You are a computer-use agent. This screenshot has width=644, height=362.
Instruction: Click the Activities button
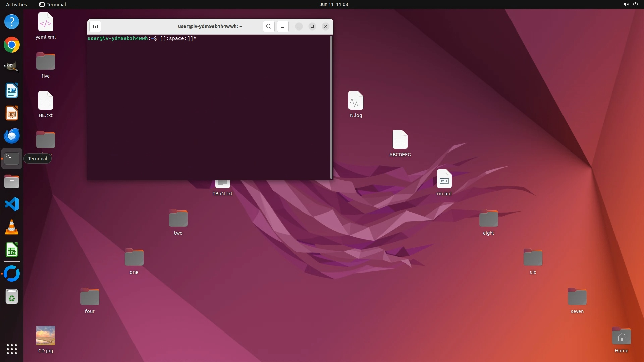[x=16, y=4]
